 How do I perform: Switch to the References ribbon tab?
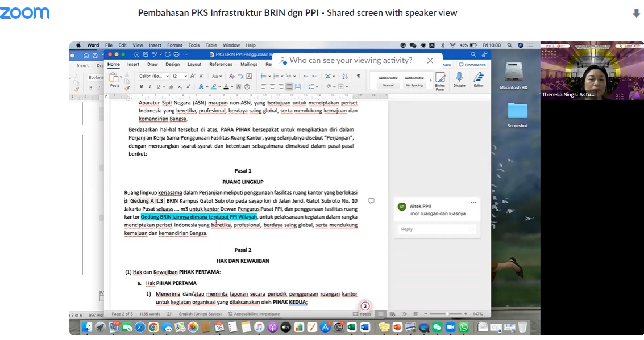(221, 64)
